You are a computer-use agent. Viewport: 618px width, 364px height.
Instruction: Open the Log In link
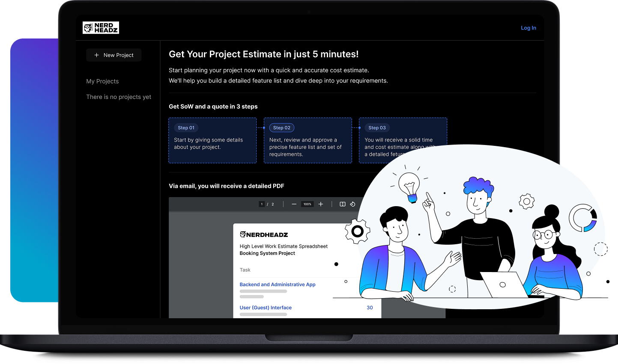528,28
